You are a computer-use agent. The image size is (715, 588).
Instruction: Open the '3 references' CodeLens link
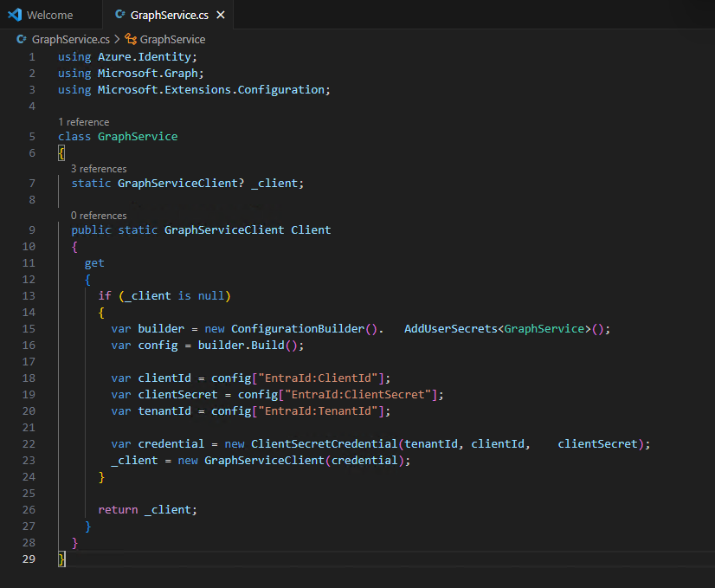point(99,169)
